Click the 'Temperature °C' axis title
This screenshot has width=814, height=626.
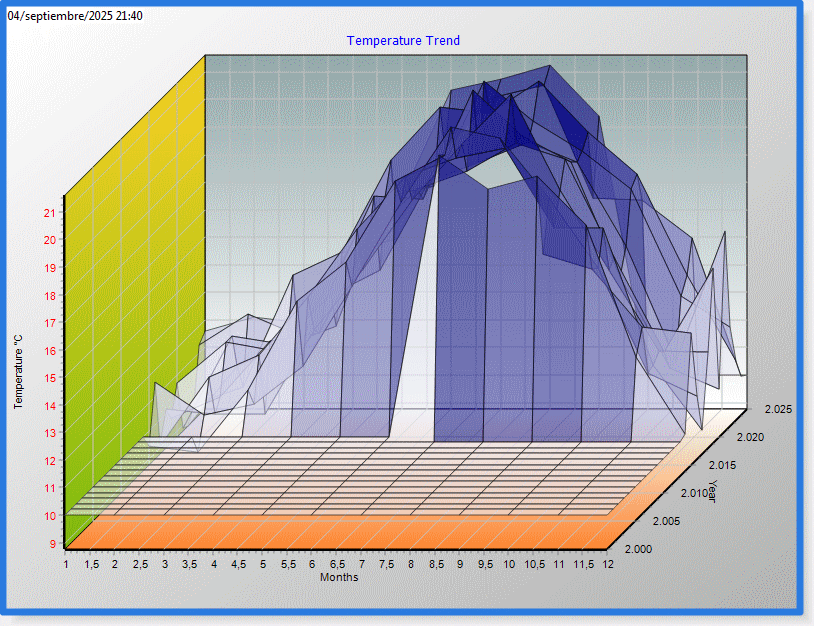click(x=19, y=372)
